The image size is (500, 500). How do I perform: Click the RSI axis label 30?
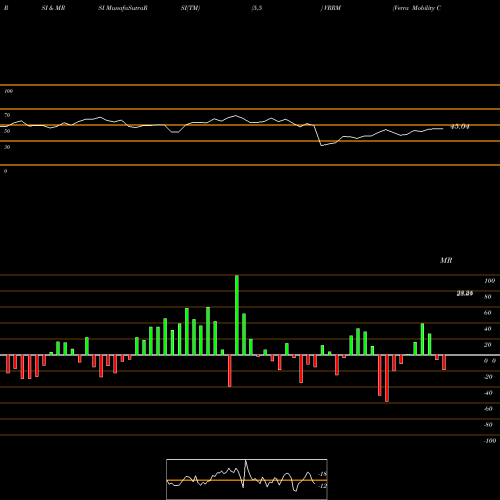pyautogui.click(x=7, y=147)
